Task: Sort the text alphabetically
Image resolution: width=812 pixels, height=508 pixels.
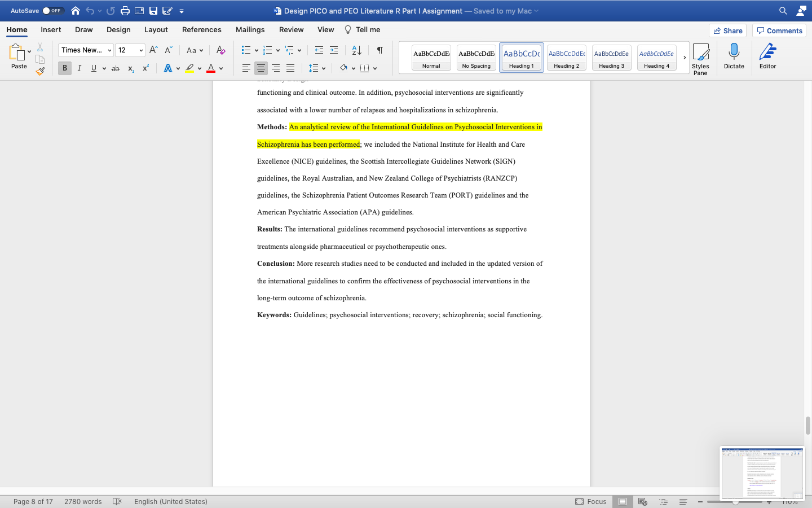Action: click(356, 50)
